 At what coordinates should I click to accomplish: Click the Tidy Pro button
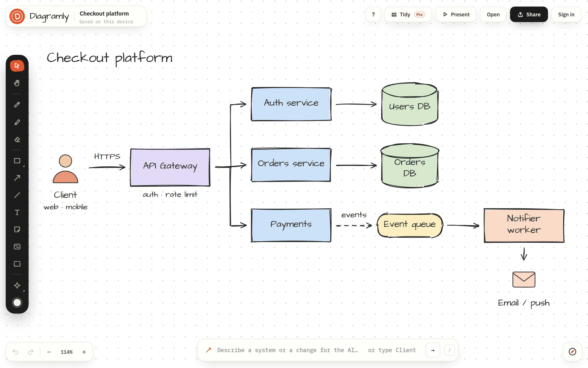pos(408,15)
